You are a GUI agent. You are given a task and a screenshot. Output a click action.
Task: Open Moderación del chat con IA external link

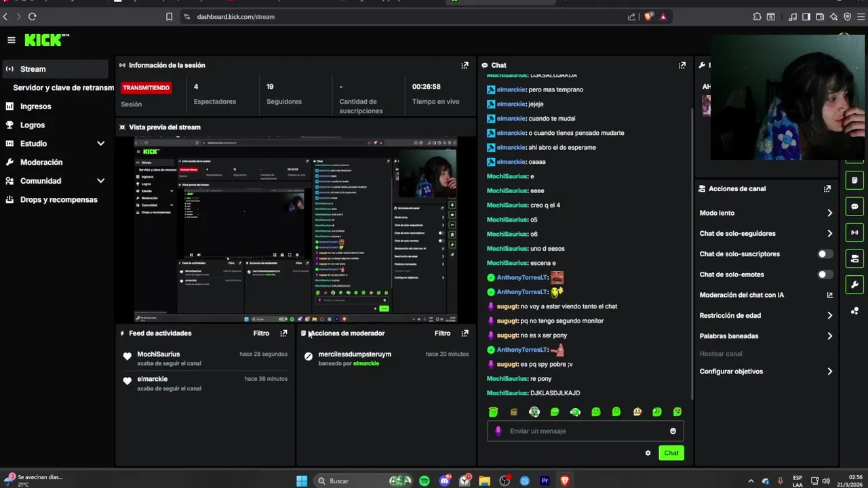click(829, 295)
